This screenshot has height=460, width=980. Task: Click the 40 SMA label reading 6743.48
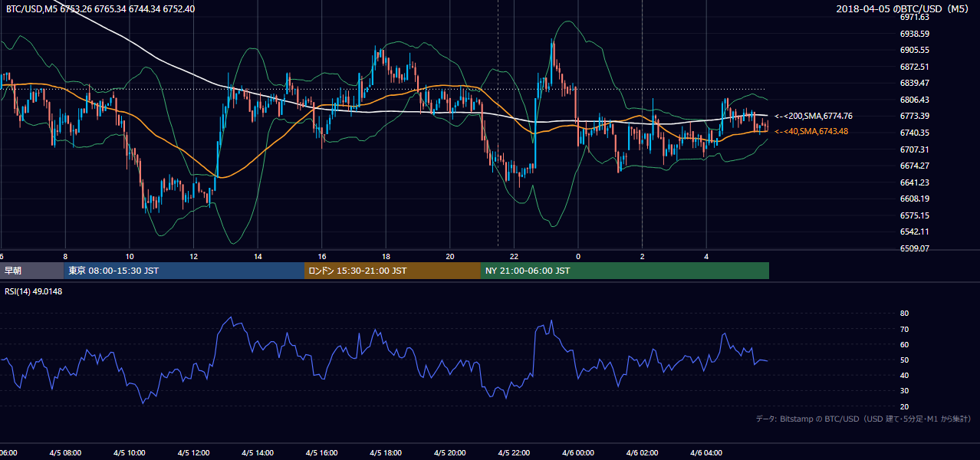pos(811,132)
